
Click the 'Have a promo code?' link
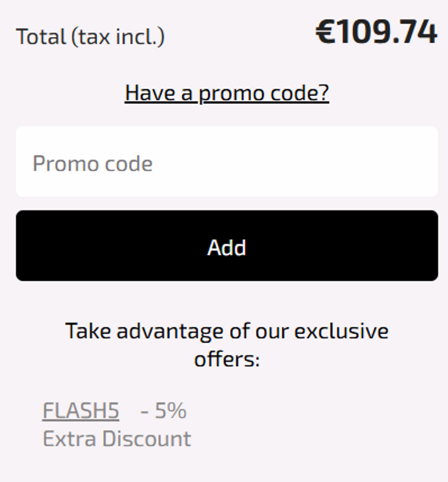pos(226,93)
